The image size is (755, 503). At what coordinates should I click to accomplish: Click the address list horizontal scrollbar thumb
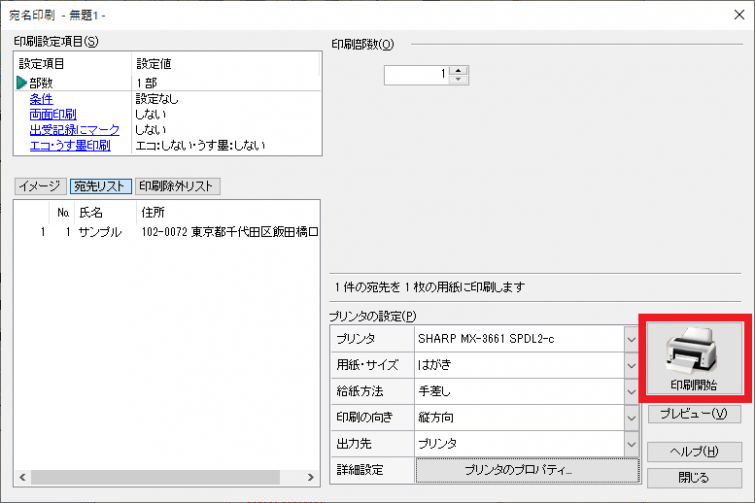155,477
